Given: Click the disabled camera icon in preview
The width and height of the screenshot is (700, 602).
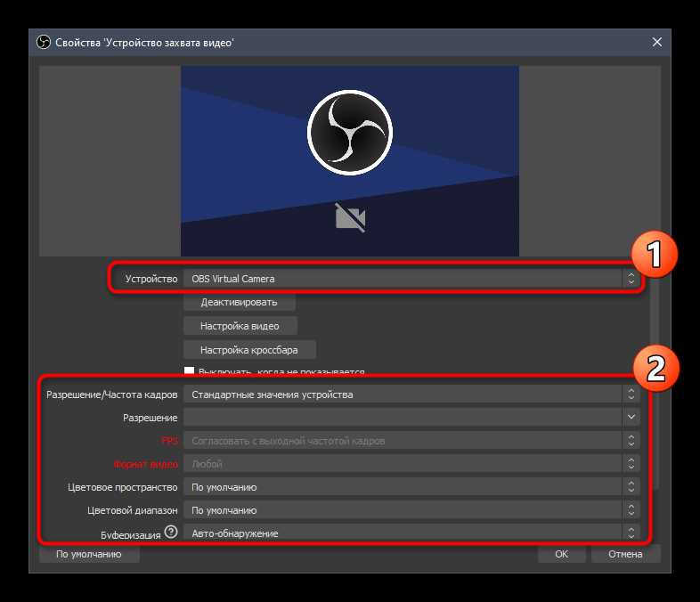Looking at the screenshot, I should point(349,216).
